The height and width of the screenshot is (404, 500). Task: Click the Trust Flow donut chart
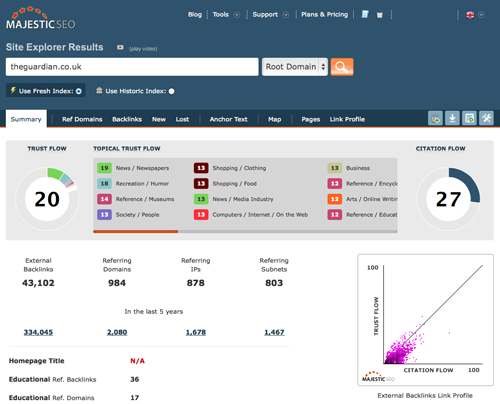(x=47, y=199)
